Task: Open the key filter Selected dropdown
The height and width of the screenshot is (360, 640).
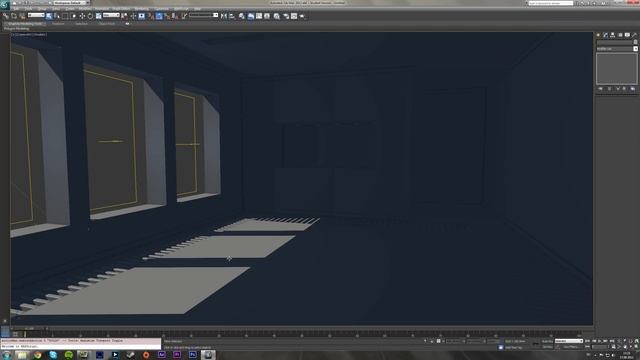Action: 569,341
